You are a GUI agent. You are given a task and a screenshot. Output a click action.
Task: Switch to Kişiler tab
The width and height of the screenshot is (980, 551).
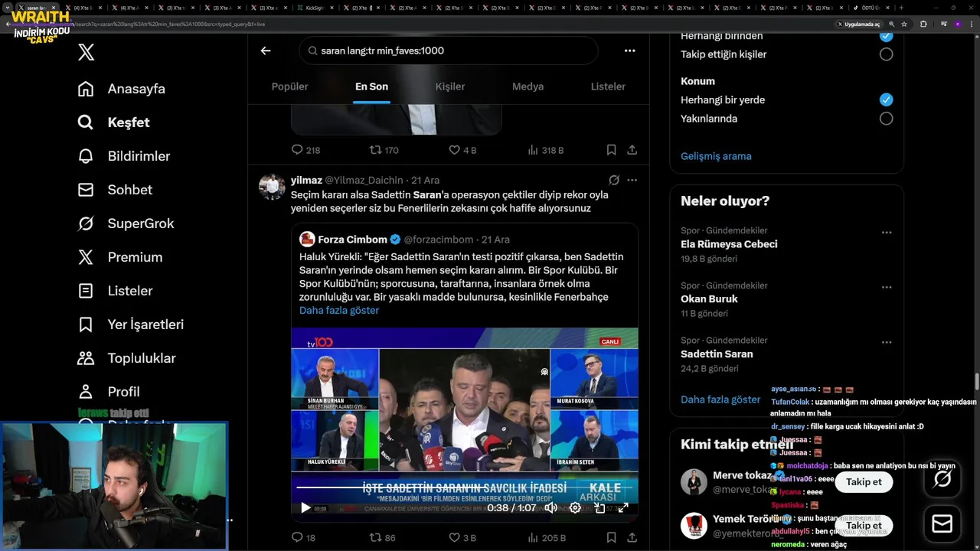pos(450,86)
